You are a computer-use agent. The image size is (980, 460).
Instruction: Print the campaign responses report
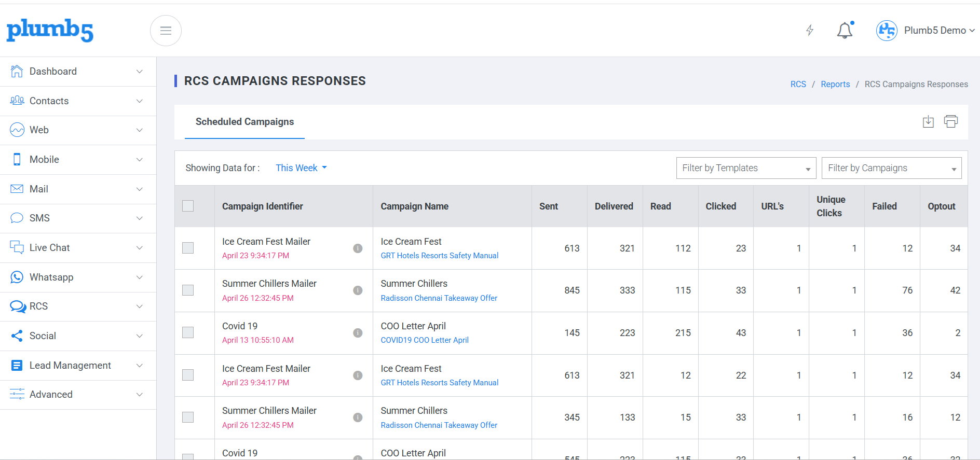951,121
